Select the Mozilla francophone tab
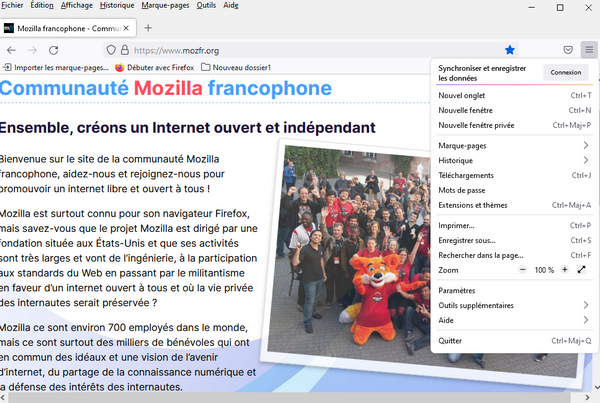This screenshot has height=403, width=600. 68,28
